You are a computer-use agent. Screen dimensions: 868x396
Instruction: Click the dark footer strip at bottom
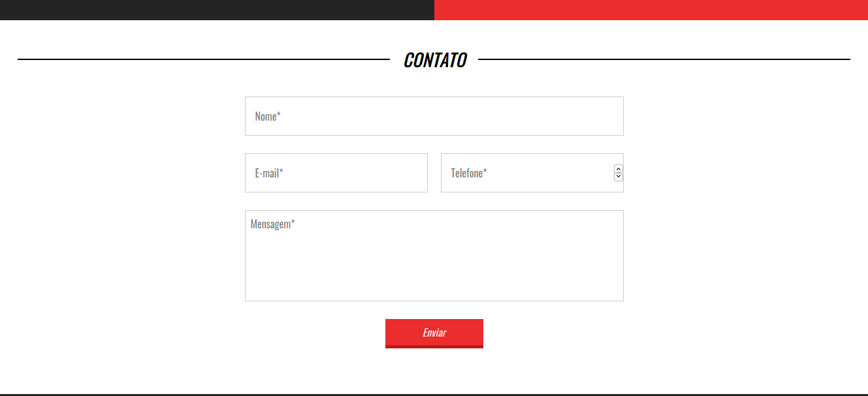pyautogui.click(x=434, y=395)
